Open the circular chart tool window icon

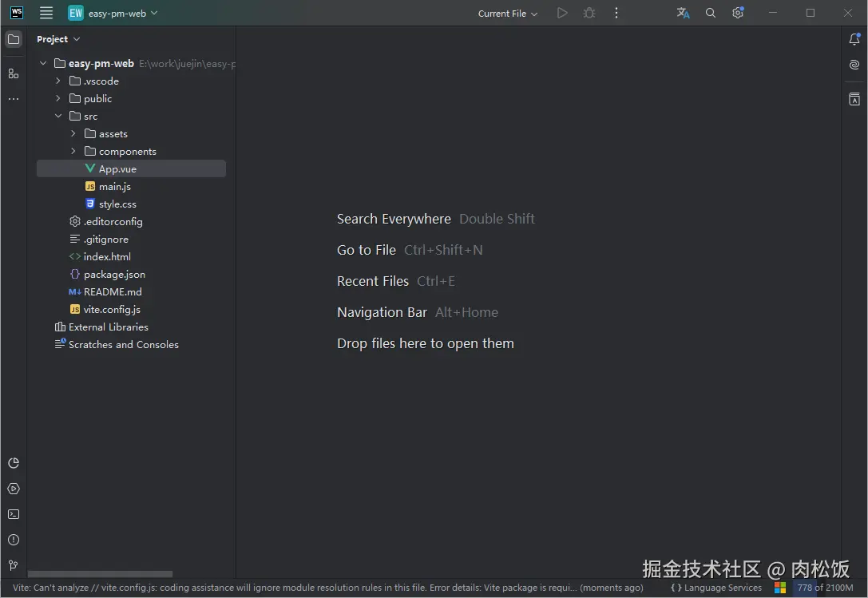point(14,463)
